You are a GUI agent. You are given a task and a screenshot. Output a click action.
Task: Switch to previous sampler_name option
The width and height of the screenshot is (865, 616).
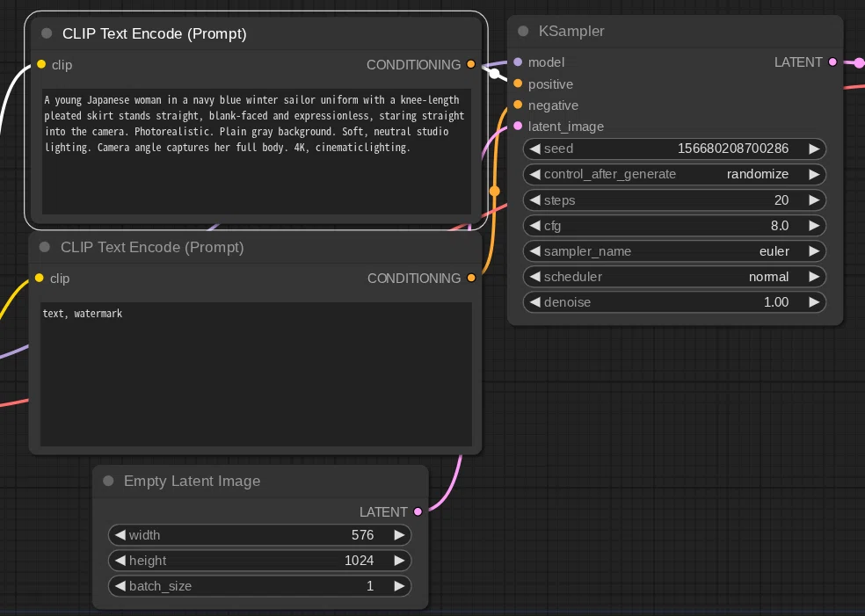534,251
